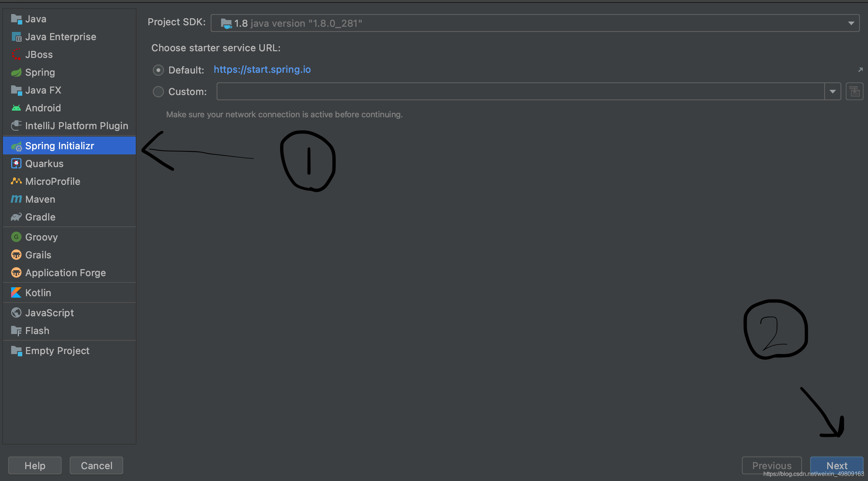868x481 pixels.
Task: Select the Spring leaf icon
Action: (x=16, y=72)
